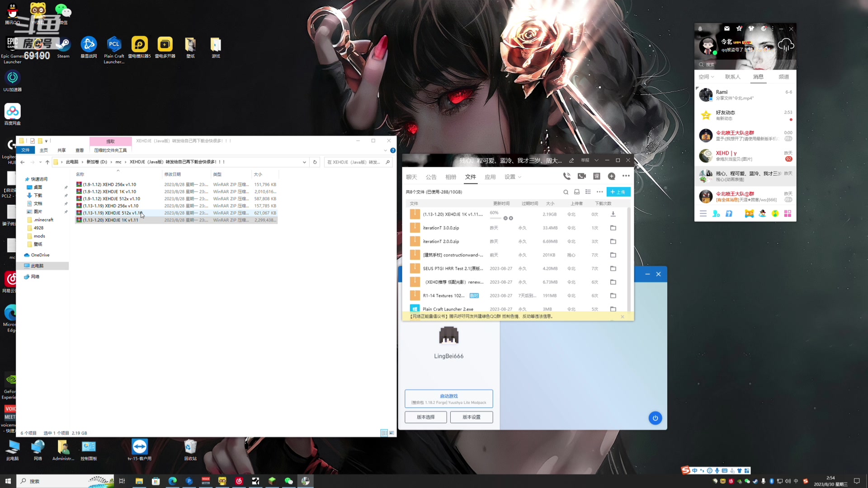Click 版本设置 button in launcher

(472, 418)
